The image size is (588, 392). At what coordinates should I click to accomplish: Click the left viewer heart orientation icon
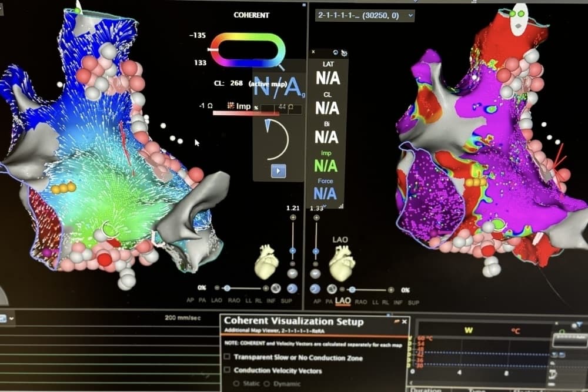coord(266,262)
